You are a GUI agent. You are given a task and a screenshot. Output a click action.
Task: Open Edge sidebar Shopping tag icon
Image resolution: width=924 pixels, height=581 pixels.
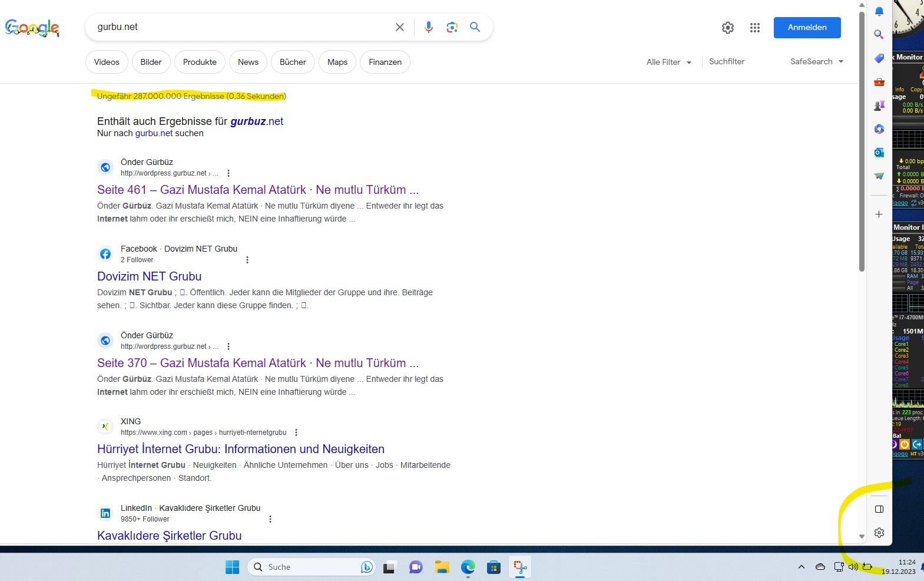879,58
